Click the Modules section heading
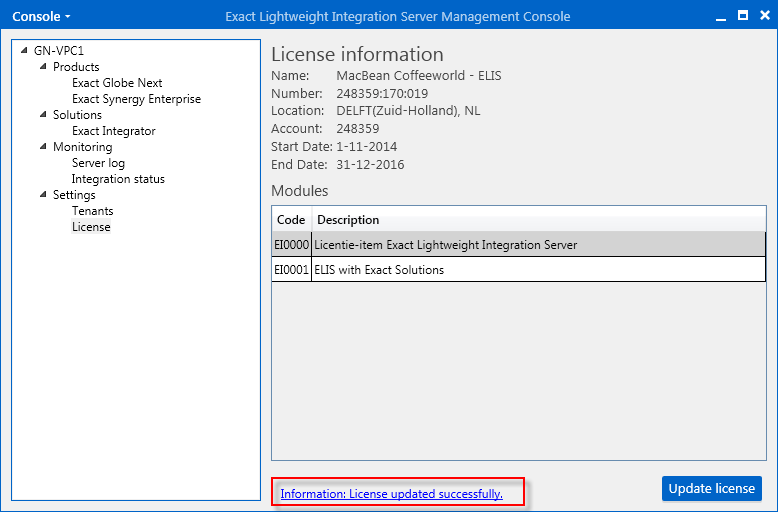The image size is (778, 512). tap(300, 191)
